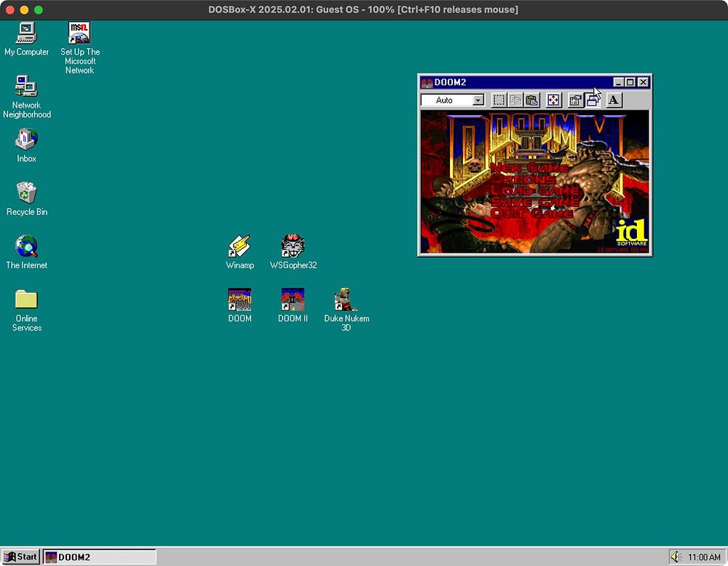Open the Start menu
The width and height of the screenshot is (728, 566).
click(20, 557)
